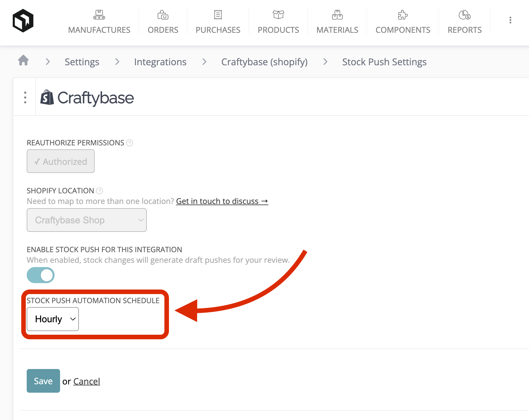
Task: Save the stock push settings
Action: 43,381
